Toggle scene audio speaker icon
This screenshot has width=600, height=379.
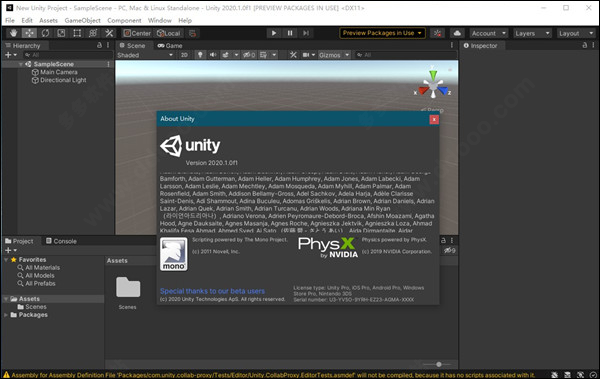coord(213,55)
